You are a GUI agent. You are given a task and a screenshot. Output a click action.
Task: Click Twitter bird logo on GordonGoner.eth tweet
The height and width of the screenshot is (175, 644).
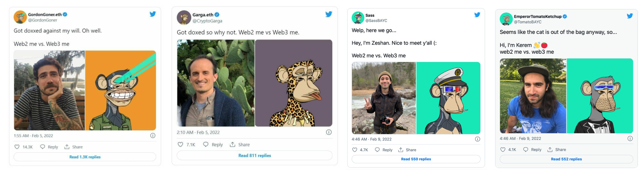[153, 14]
